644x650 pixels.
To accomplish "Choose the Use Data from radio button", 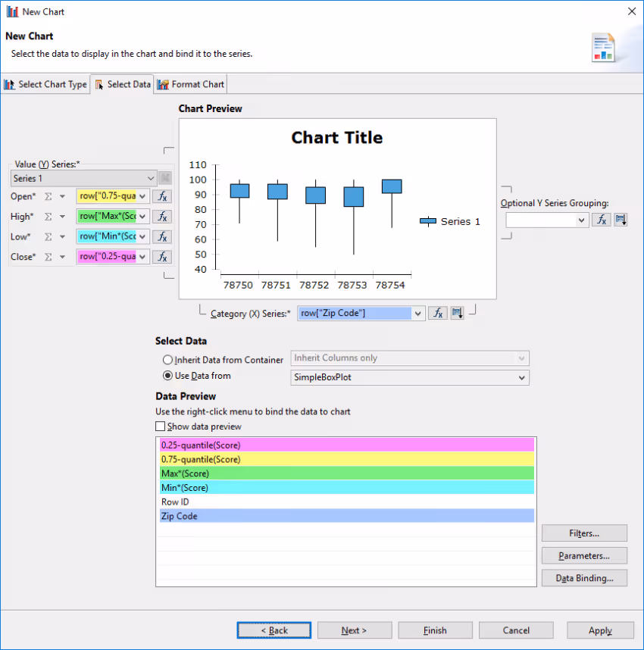I will [x=168, y=376].
